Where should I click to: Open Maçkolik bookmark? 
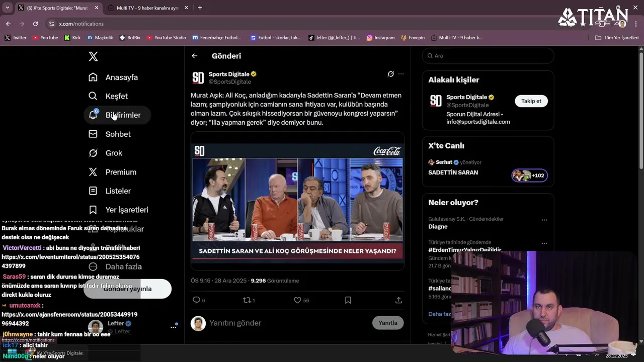[100, 38]
